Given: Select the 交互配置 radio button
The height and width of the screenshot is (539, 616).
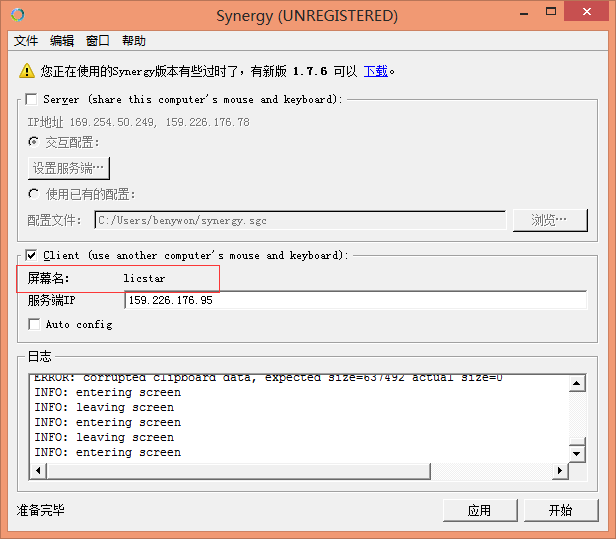Looking at the screenshot, I should tap(34, 142).
